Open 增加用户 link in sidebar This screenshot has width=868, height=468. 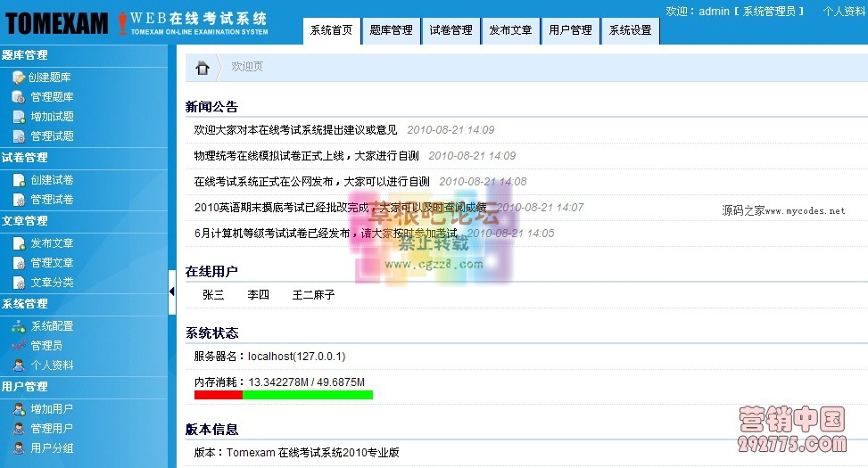click(52, 409)
